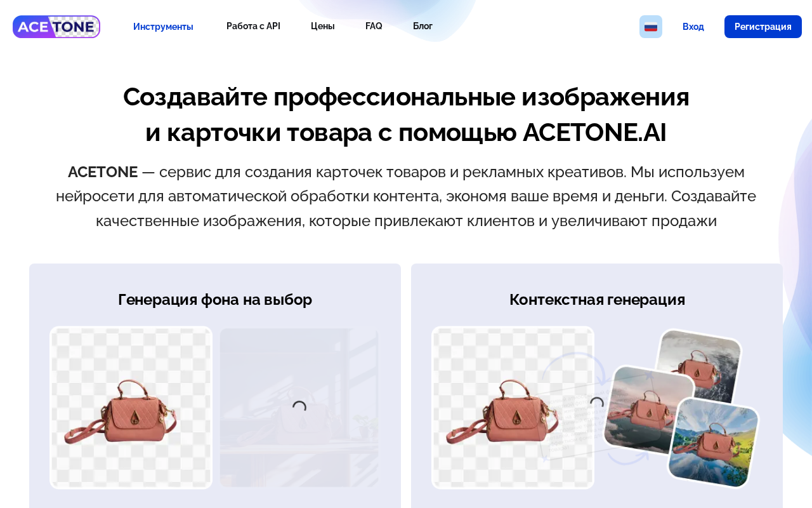Image resolution: width=812 pixels, height=508 pixels.
Task: Select the transparent-background bag image under Генерация фона
Action: pyautogui.click(x=131, y=408)
